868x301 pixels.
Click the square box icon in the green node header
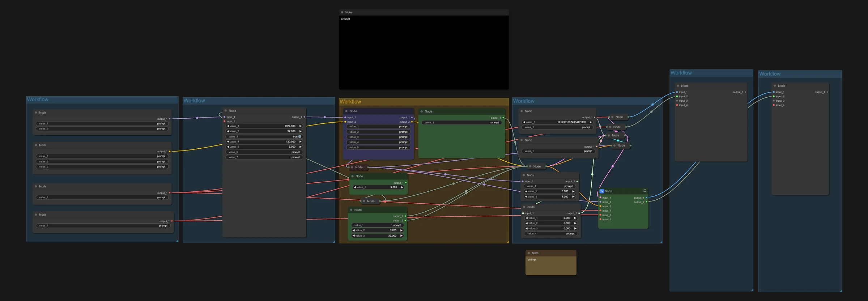click(x=645, y=191)
